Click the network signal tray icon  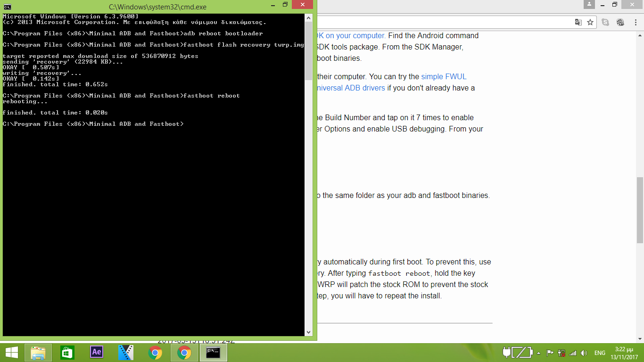(x=573, y=353)
